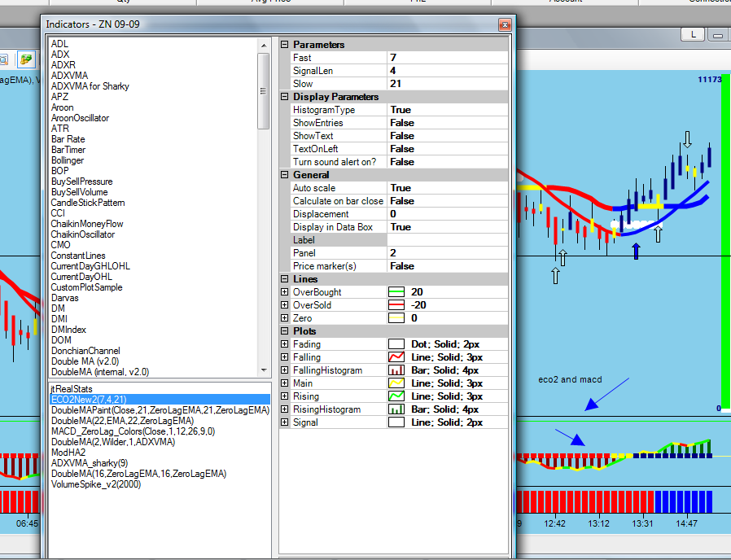This screenshot has height=560, width=731.
Task: Collapse the Parameters section
Action: tap(284, 45)
